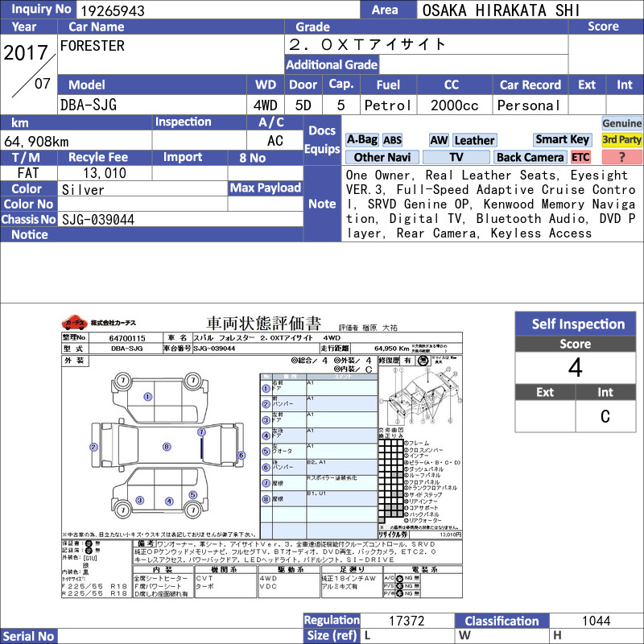The width and height of the screenshot is (644, 644).
Task: Click the Back Camera equipment badge
Action: (530, 157)
